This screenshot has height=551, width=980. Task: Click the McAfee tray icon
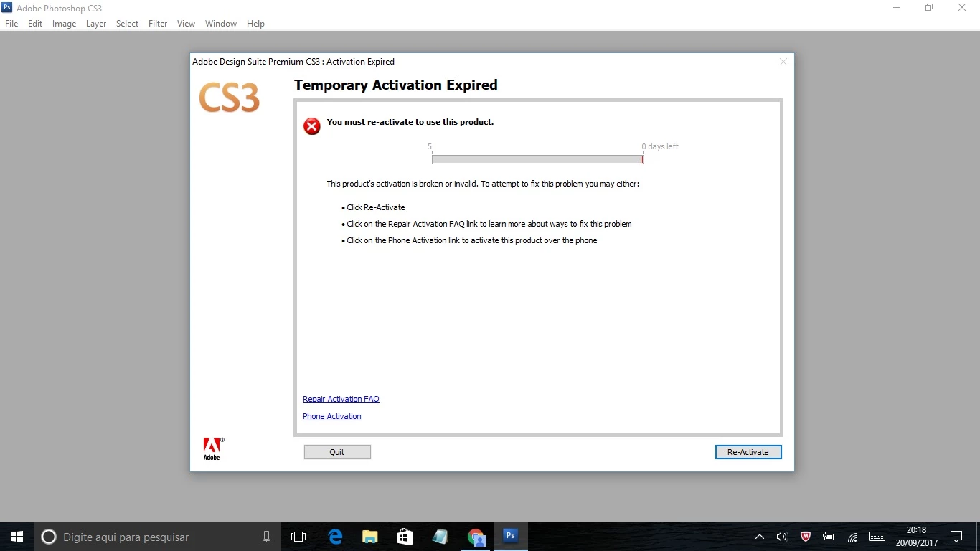click(806, 537)
